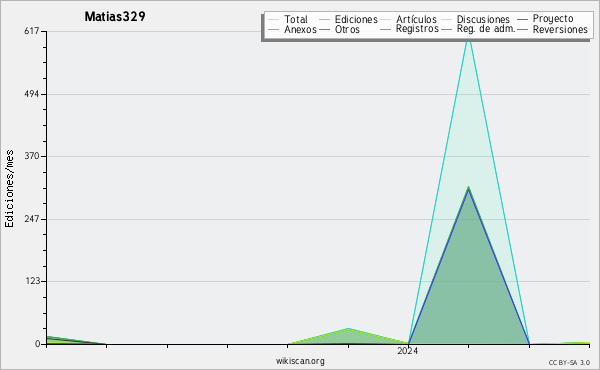Click the 'Reg. de adm.' legend label
This screenshot has width=600, height=370.
486,29
